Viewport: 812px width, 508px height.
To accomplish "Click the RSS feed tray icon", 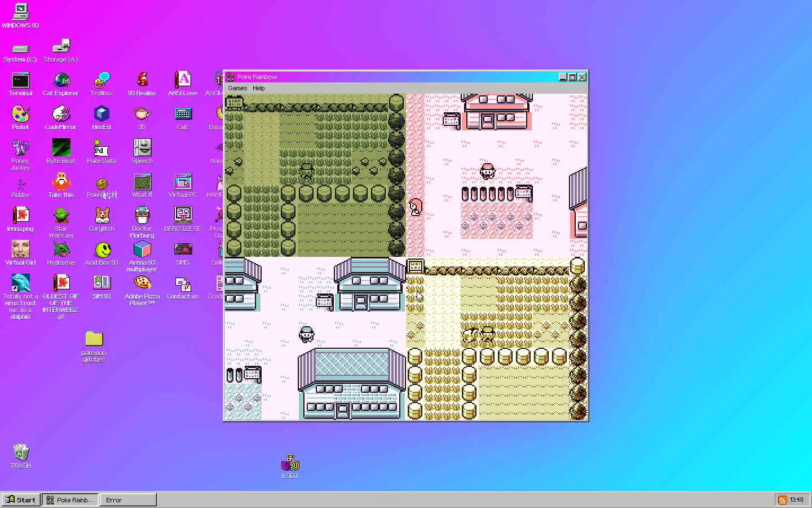I will [x=783, y=500].
